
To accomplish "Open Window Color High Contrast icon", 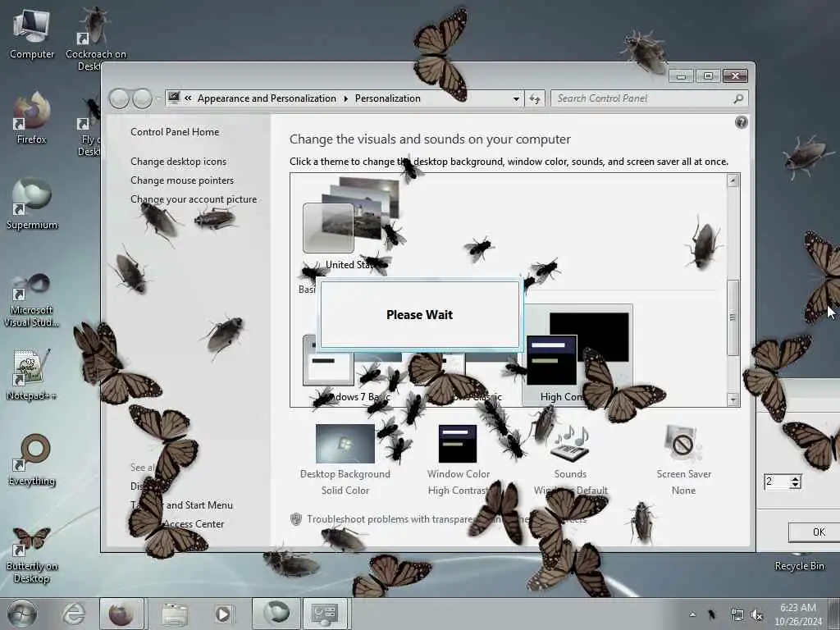I will click(458, 444).
